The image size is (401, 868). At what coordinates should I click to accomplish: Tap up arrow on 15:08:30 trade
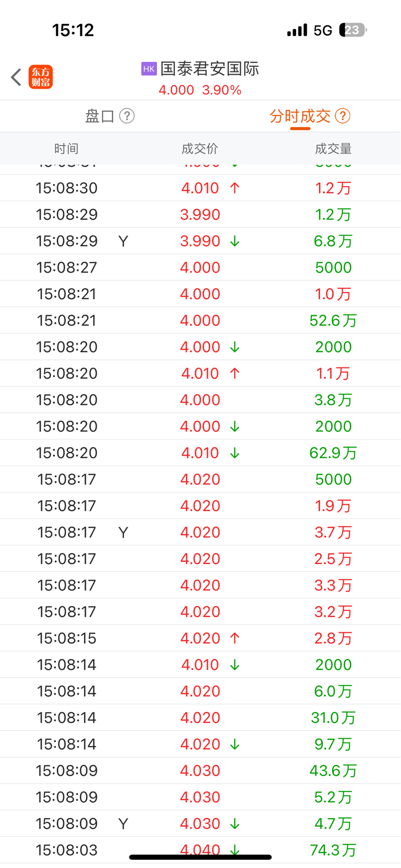(x=235, y=188)
